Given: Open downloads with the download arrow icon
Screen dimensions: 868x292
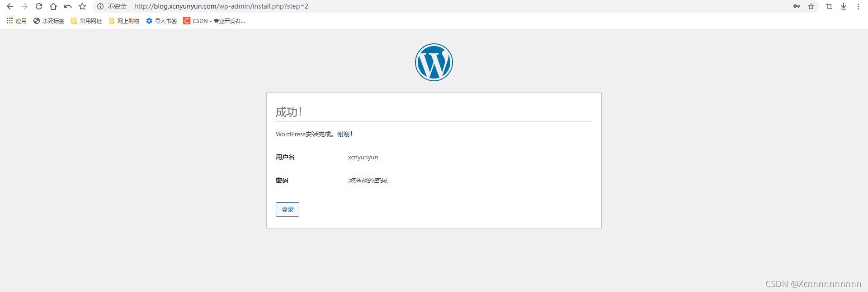Looking at the screenshot, I should (844, 6).
